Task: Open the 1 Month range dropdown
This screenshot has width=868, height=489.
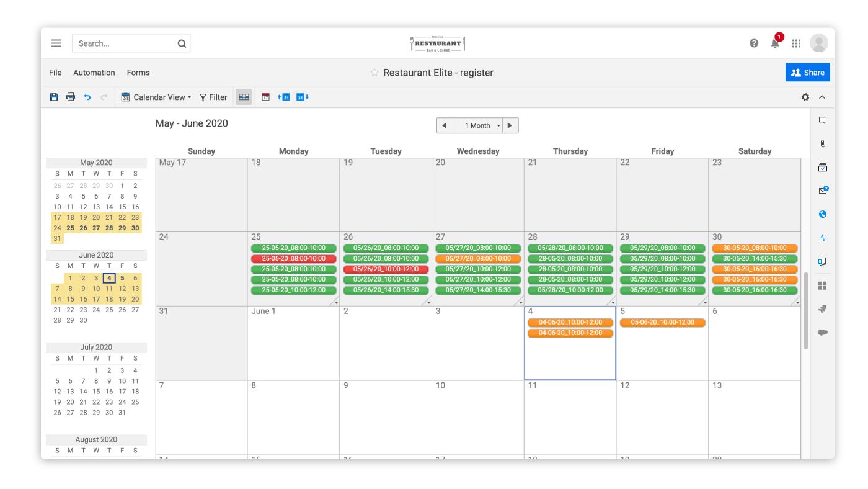Action: 481,125
